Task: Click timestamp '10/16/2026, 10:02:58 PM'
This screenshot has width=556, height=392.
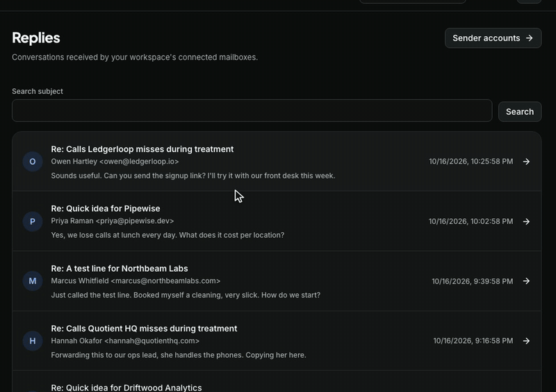Action: click(471, 221)
